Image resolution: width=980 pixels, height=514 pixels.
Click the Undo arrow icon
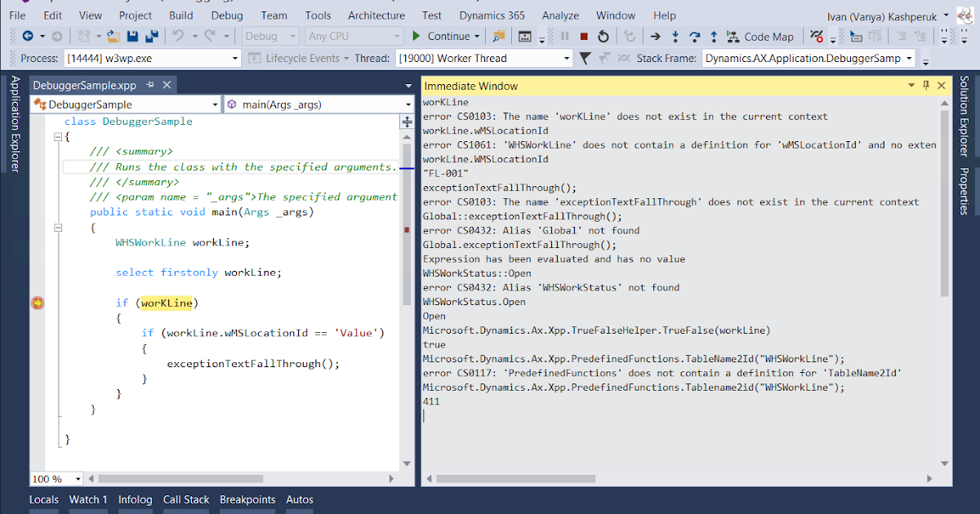[178, 36]
